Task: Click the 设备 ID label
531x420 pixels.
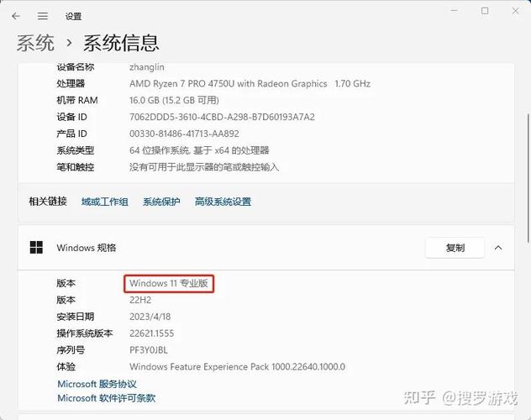Action: coord(71,117)
